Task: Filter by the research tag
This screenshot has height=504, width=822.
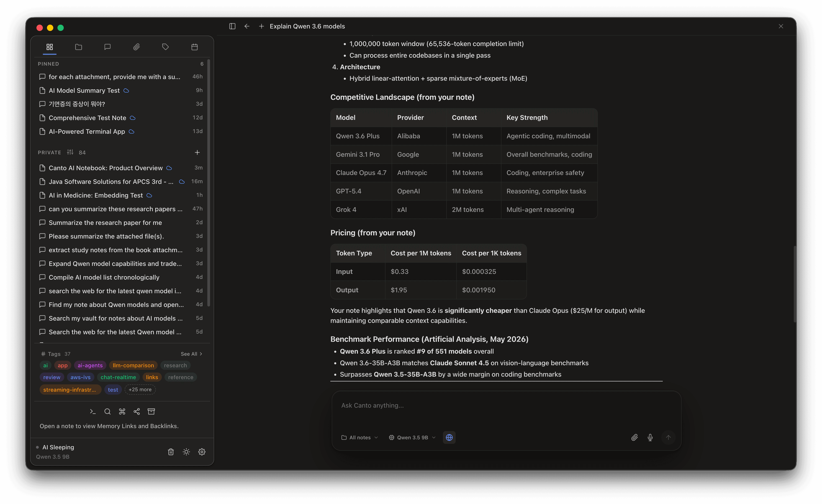Action: pos(175,365)
